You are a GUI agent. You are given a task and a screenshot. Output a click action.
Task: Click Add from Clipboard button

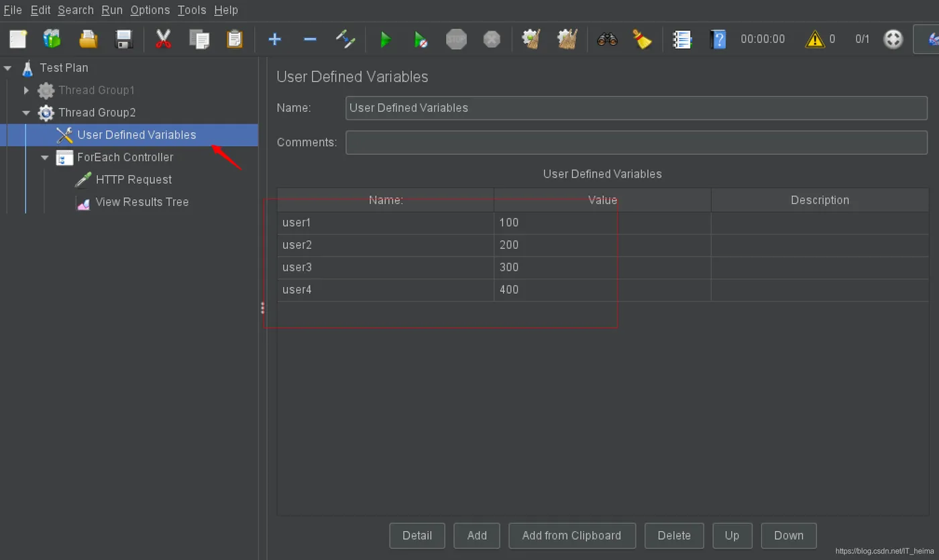(572, 535)
